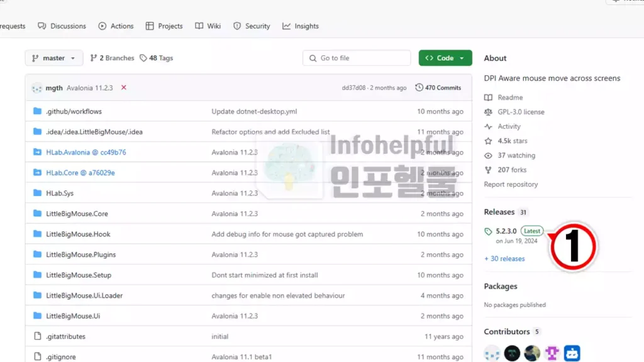Click the tag icon beside release 5.2.3.0
Viewport: 644px width, 362px height.
coord(488,231)
